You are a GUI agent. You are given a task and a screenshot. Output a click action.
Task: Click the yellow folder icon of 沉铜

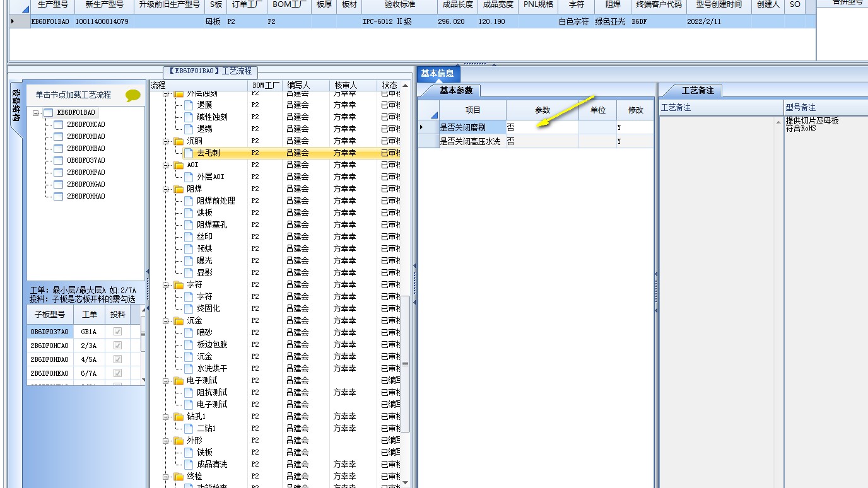point(179,141)
